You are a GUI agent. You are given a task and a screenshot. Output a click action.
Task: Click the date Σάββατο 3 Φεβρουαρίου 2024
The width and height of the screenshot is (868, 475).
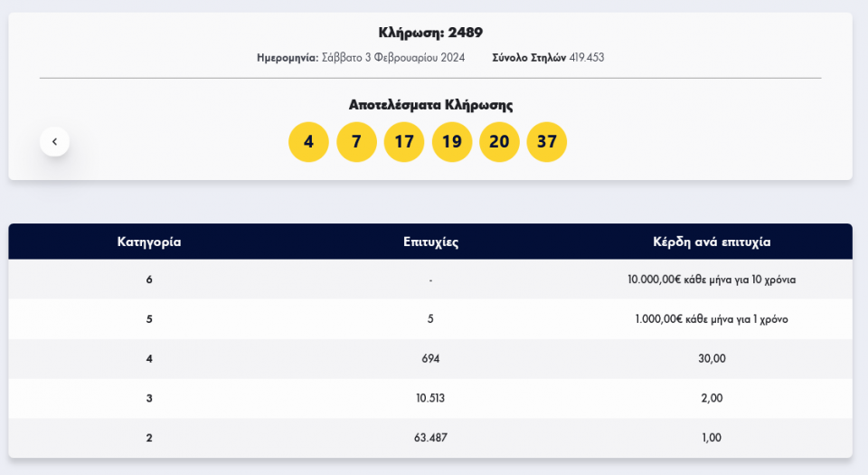click(393, 58)
